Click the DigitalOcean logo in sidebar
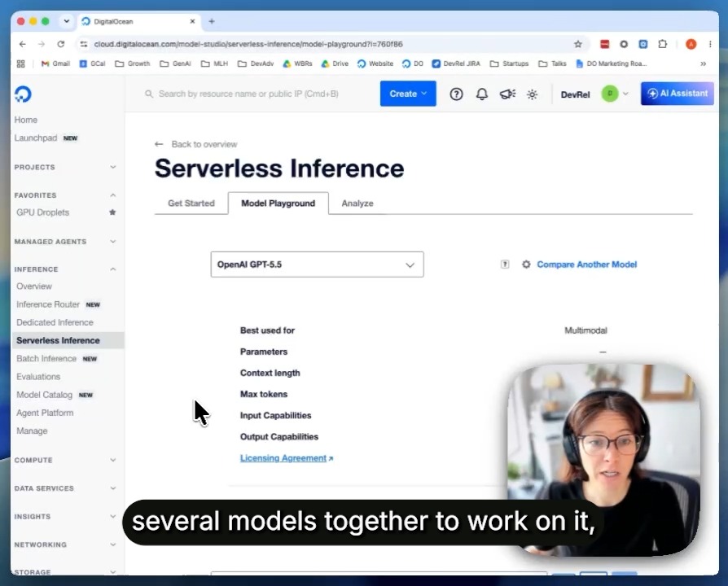 [x=24, y=94]
